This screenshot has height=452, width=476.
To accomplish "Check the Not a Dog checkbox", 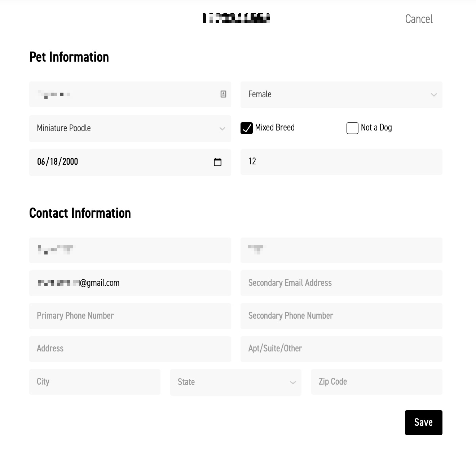I will [x=352, y=128].
